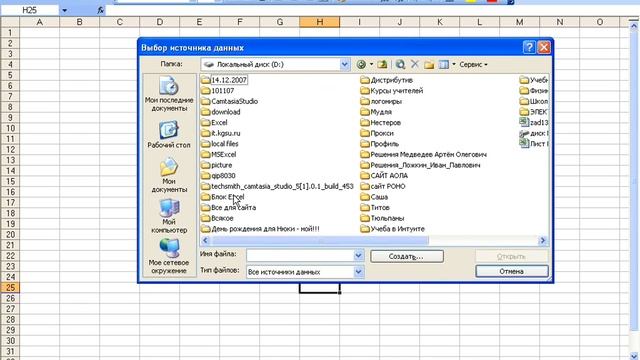640x360 pixels.
Task: Select column header O
Action: point(600,22)
